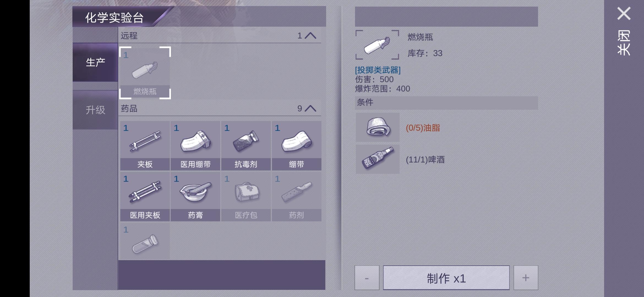Choose the 抗毒剂 antidote vial
Viewport: 644px width, 297px height.
[246, 146]
